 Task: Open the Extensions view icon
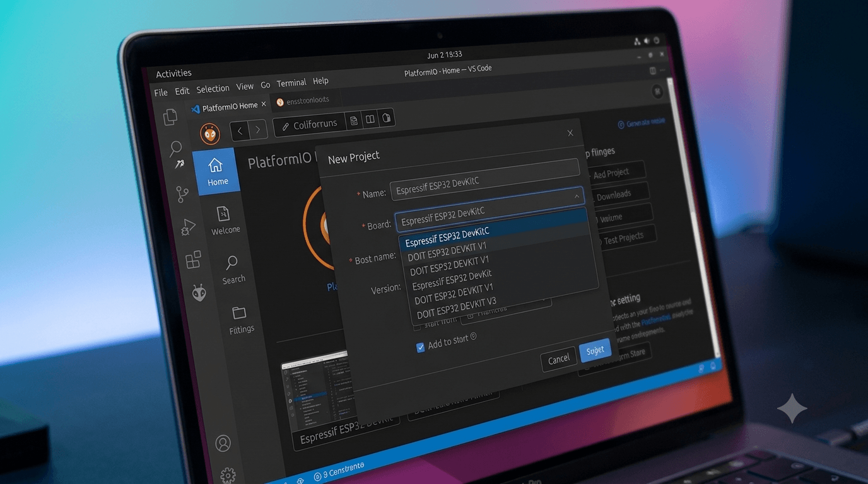[193, 260]
